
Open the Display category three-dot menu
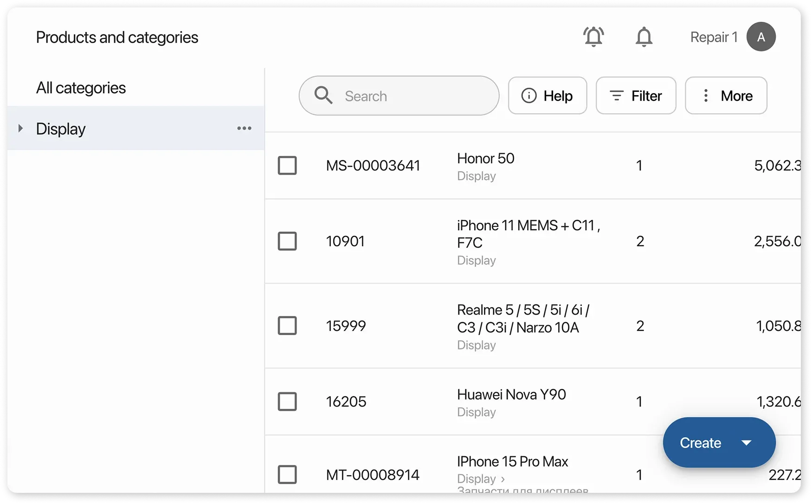point(244,129)
